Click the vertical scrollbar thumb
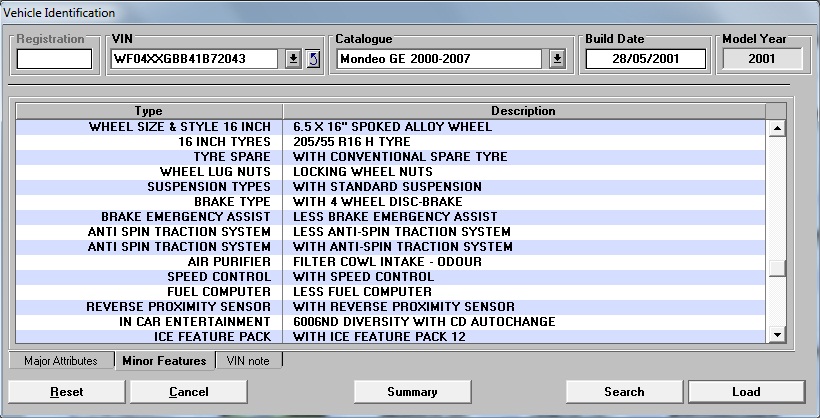820x418 pixels. [x=776, y=267]
